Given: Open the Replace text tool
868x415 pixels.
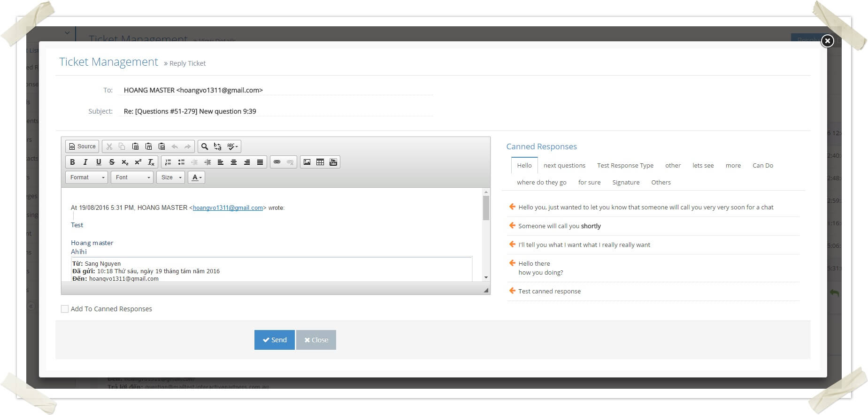Looking at the screenshot, I should tap(217, 146).
